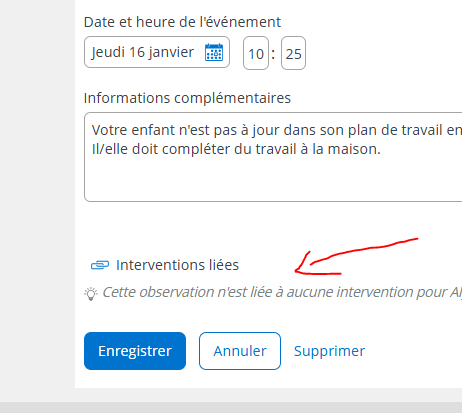Image resolution: width=462 pixels, height=413 pixels.
Task: Delete via the Supprimer link
Action: 329,351
